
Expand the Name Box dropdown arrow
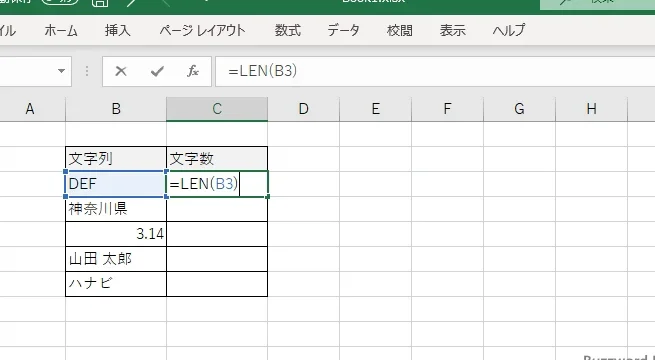point(61,71)
